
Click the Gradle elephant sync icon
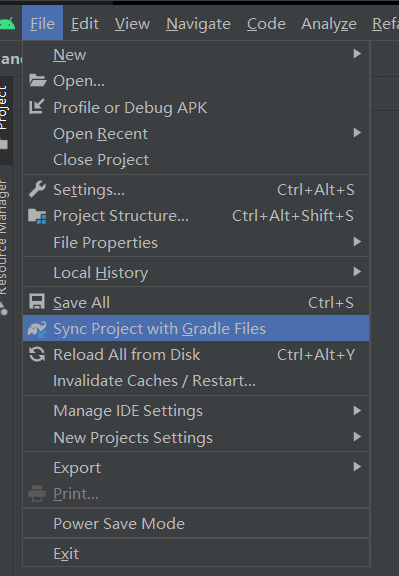(x=37, y=329)
